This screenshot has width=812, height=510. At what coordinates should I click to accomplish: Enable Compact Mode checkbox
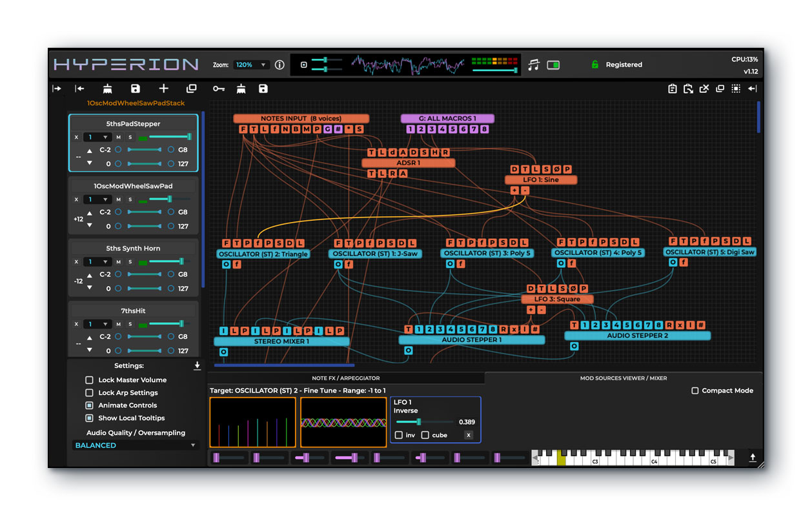pos(695,391)
